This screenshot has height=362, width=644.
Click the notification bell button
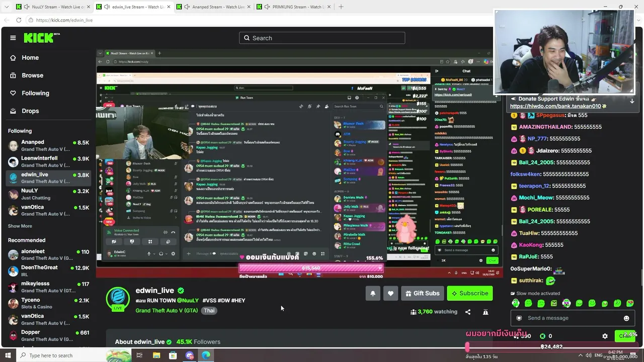373,294
